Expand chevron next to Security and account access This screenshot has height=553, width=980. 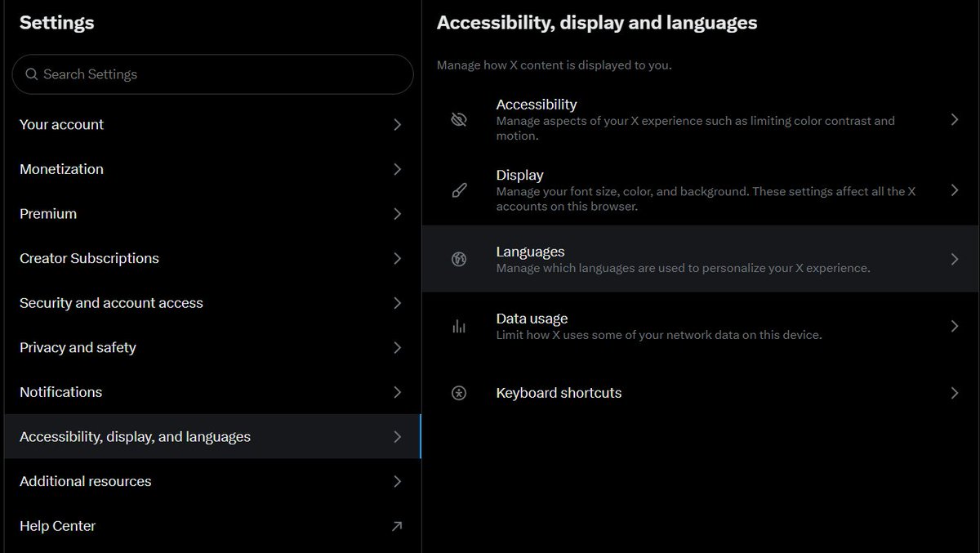pos(397,303)
